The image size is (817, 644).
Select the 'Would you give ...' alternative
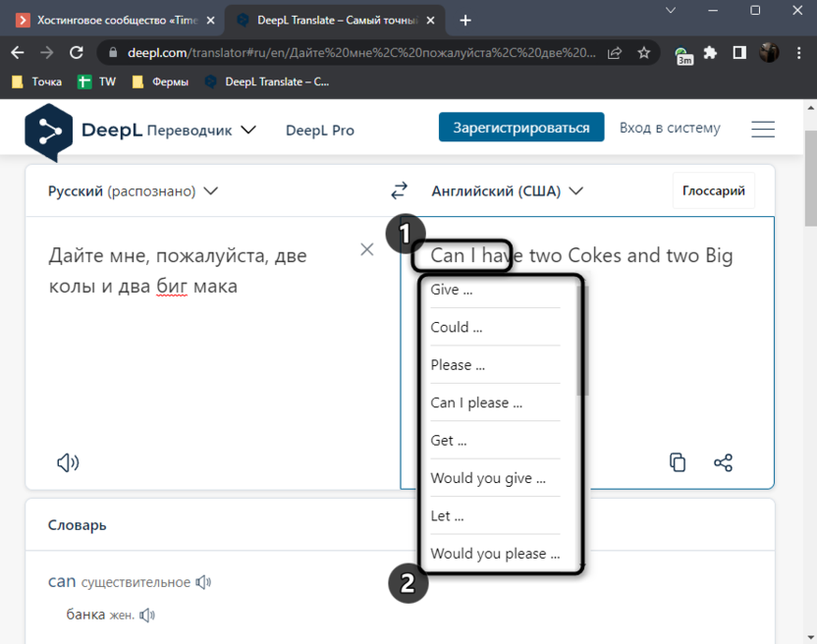click(488, 478)
